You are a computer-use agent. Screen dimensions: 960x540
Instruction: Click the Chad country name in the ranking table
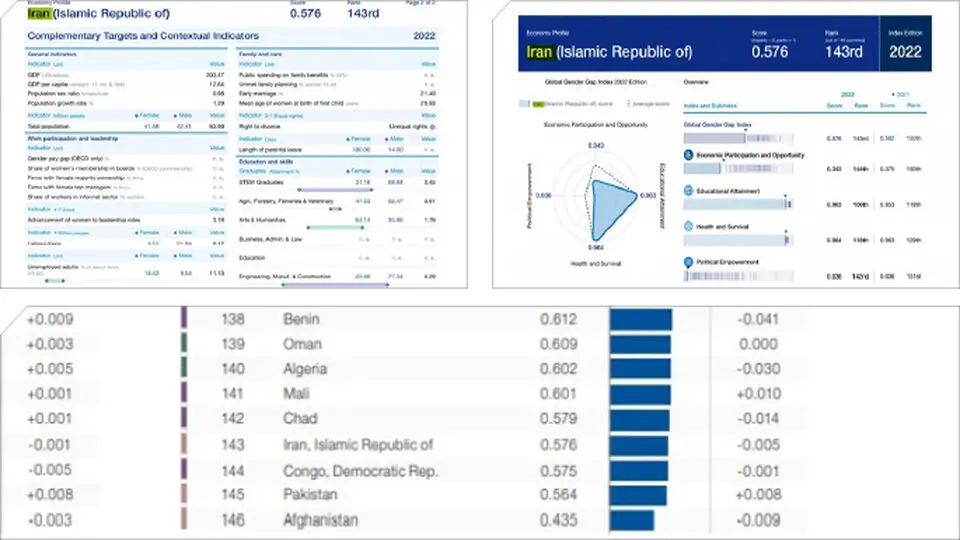click(x=300, y=419)
